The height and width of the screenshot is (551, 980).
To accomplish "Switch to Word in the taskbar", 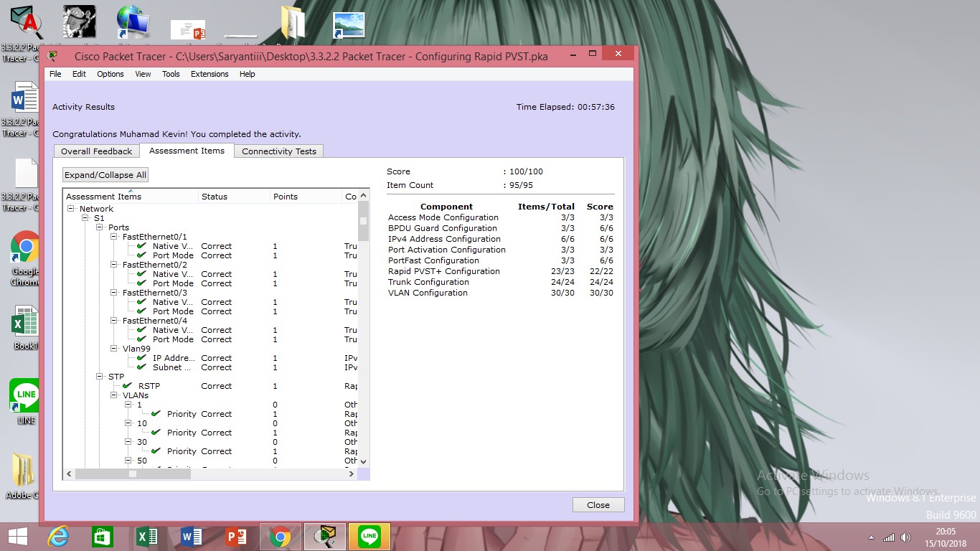I will point(192,536).
